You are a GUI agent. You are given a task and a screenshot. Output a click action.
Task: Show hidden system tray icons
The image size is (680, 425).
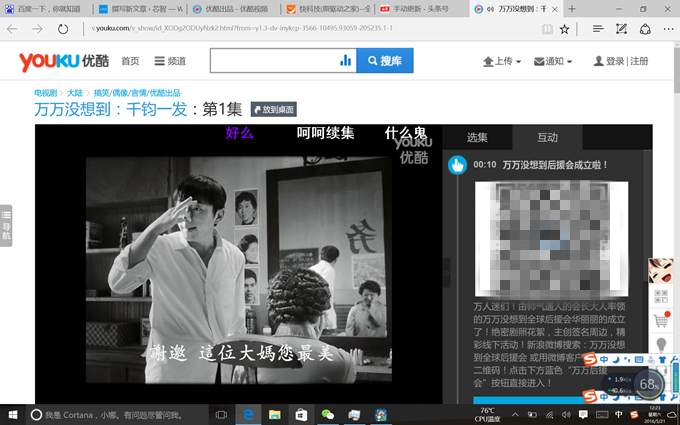515,415
